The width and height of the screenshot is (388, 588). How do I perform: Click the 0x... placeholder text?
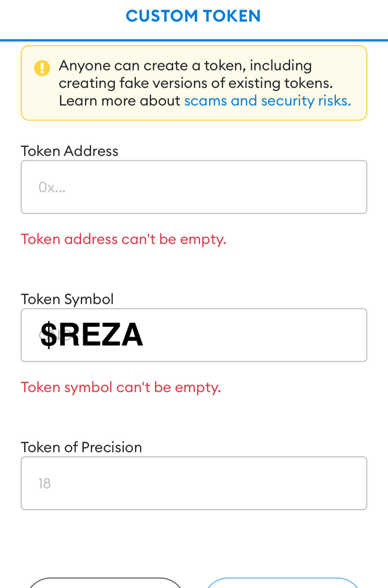pos(52,187)
